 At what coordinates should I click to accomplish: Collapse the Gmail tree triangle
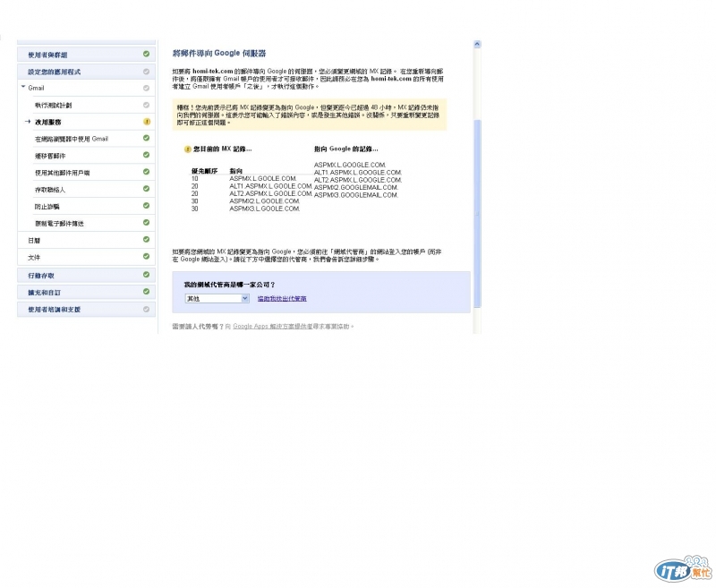coord(23,87)
